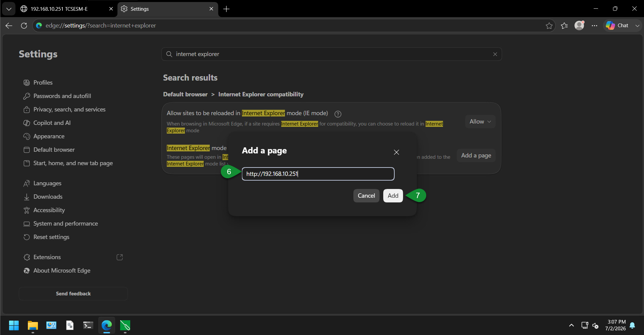Add this page to favorites star
644x335 pixels.
pos(549,26)
